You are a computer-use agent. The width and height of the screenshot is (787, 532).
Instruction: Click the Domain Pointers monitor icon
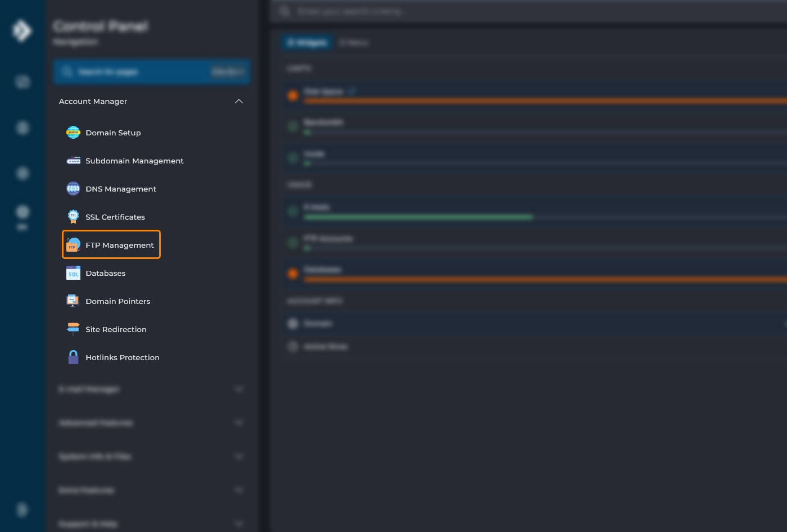pos(73,301)
